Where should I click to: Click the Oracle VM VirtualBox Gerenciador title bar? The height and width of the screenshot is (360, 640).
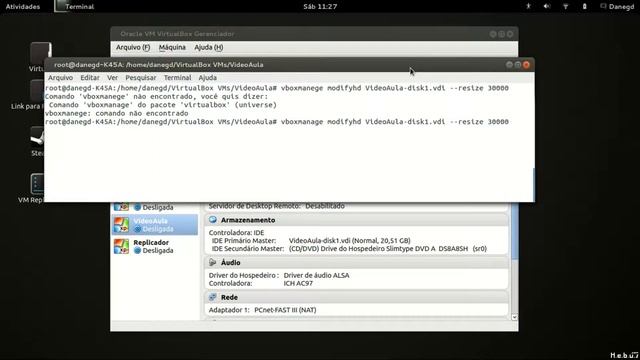point(314,34)
